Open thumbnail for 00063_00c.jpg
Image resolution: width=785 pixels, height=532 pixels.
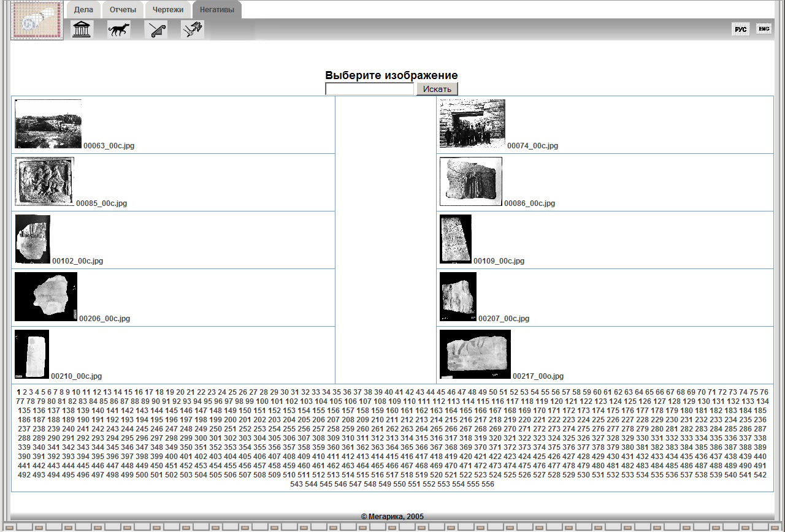tap(48, 124)
